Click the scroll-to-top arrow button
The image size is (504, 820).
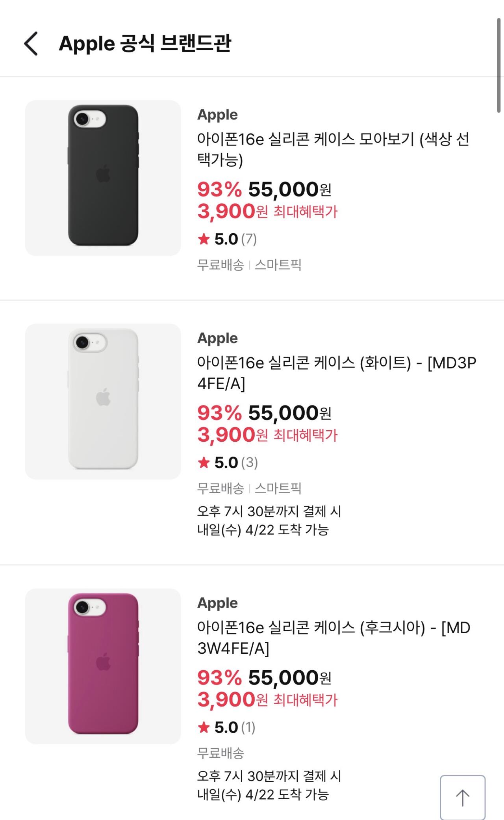point(462,798)
